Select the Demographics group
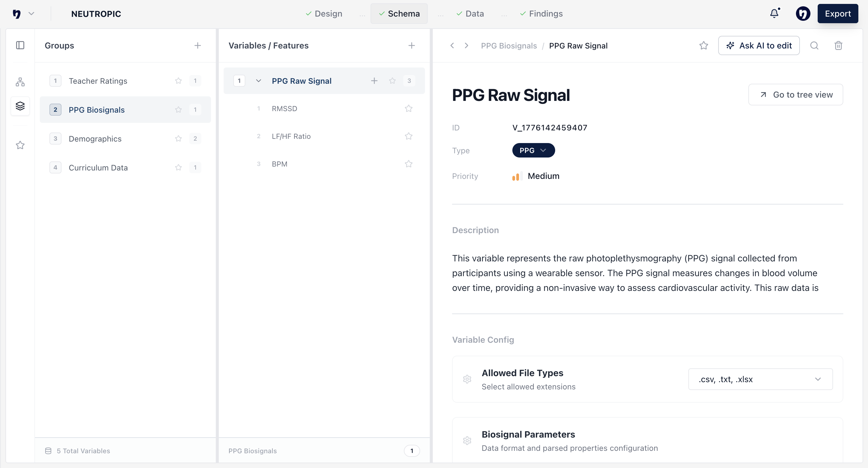Viewport: 868px width, 468px height. click(x=95, y=139)
